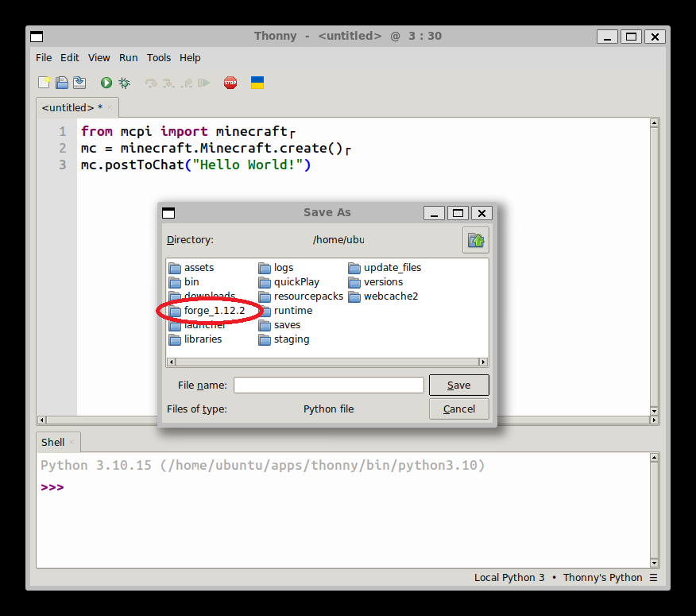Close the Shell panel tab

pyautogui.click(x=72, y=442)
